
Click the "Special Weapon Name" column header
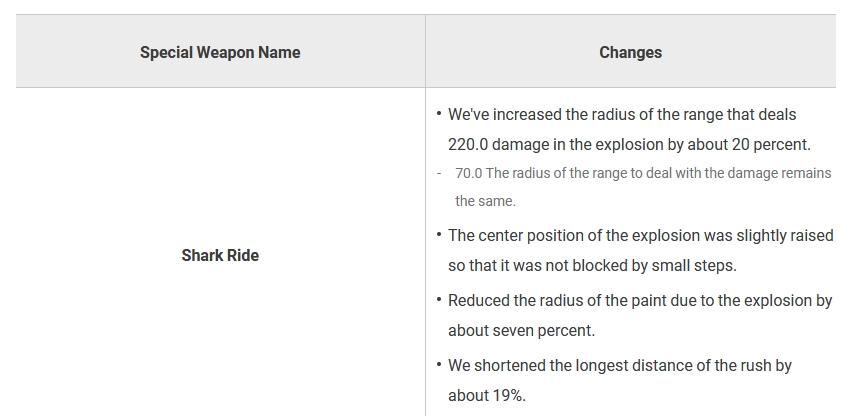(220, 52)
